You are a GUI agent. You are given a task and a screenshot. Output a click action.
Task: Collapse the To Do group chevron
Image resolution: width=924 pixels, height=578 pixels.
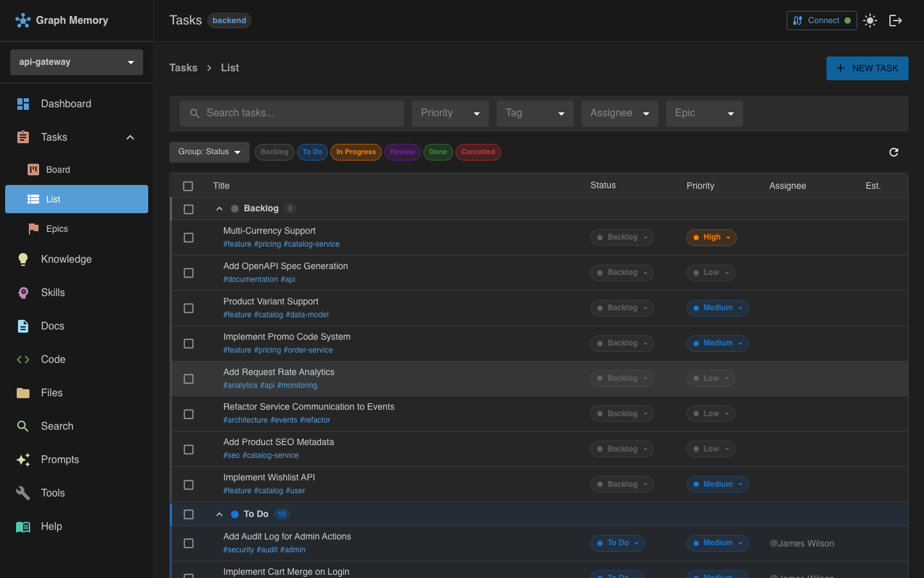pyautogui.click(x=219, y=514)
